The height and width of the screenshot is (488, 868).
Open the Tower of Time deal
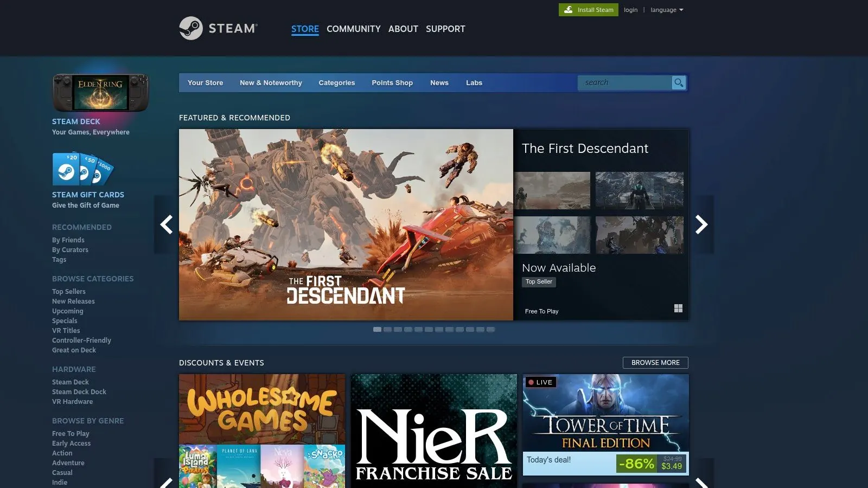[606, 425]
